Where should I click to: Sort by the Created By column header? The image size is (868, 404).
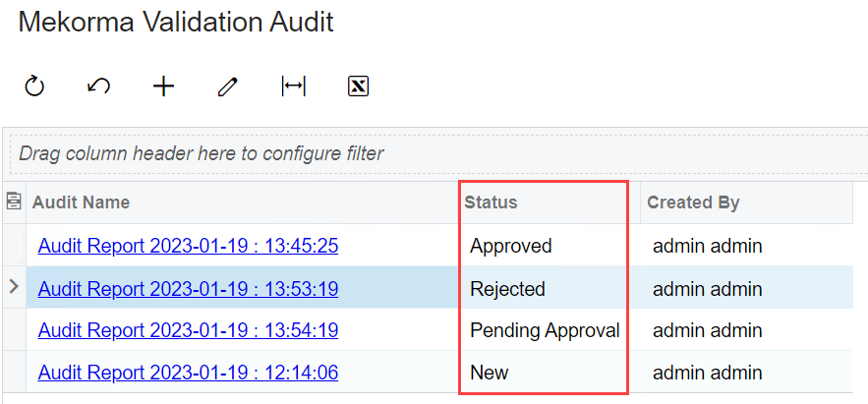point(693,202)
